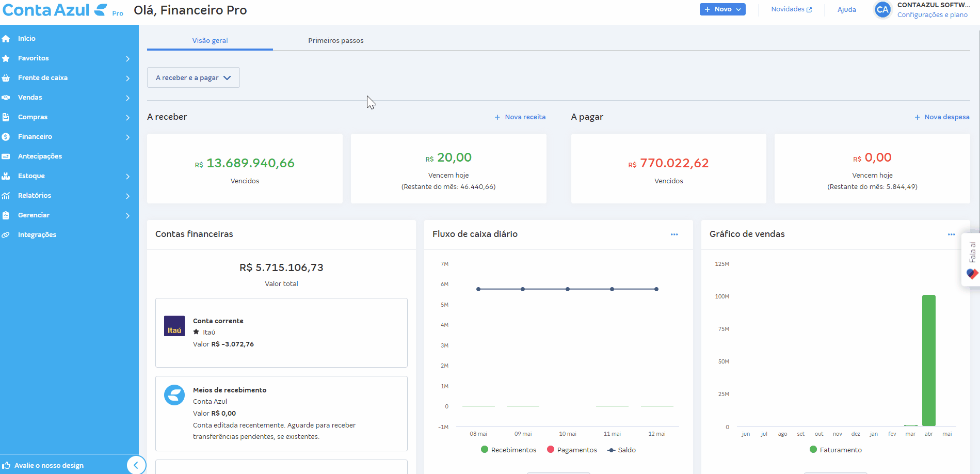Open the Conta corrente Itaú account card
Viewport: 980px width, 474px height.
pos(281,333)
